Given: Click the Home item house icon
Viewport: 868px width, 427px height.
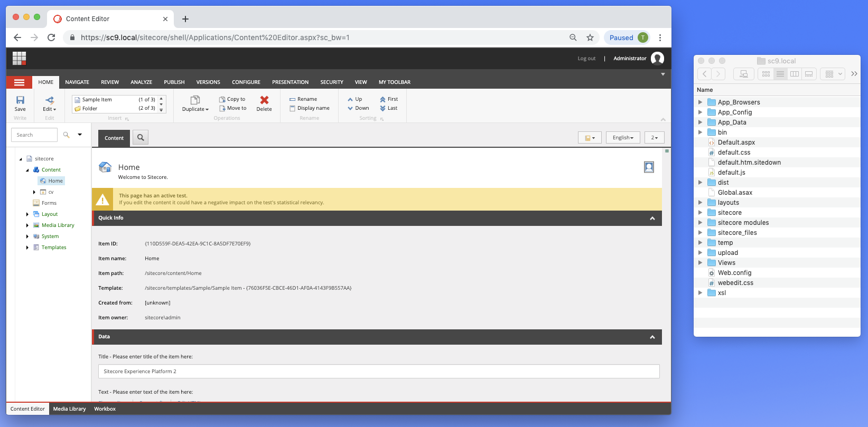Looking at the screenshot, I should point(105,167).
